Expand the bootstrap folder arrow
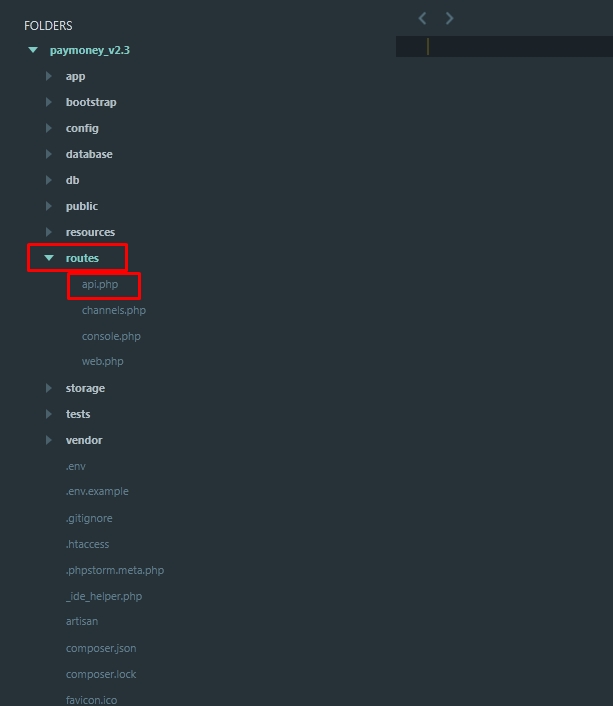Screen dimensions: 613x706 (x=49, y=102)
